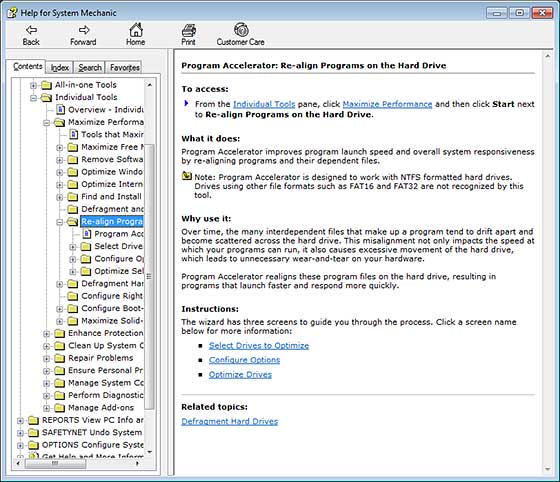Viewport: 560px width, 482px height.
Task: Click the Repair Problems folder icon
Action: (60, 358)
